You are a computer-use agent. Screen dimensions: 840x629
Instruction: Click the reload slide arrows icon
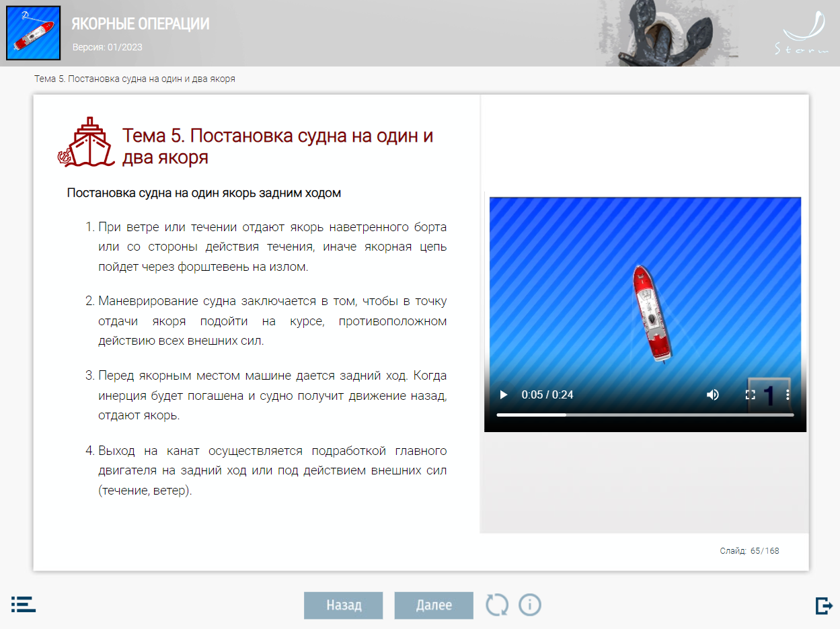(x=498, y=605)
